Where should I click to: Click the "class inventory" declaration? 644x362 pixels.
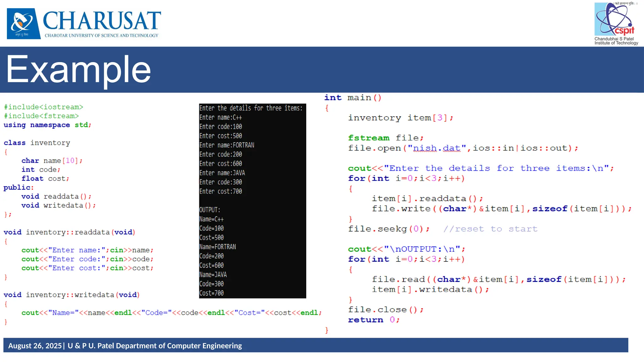coord(37,143)
